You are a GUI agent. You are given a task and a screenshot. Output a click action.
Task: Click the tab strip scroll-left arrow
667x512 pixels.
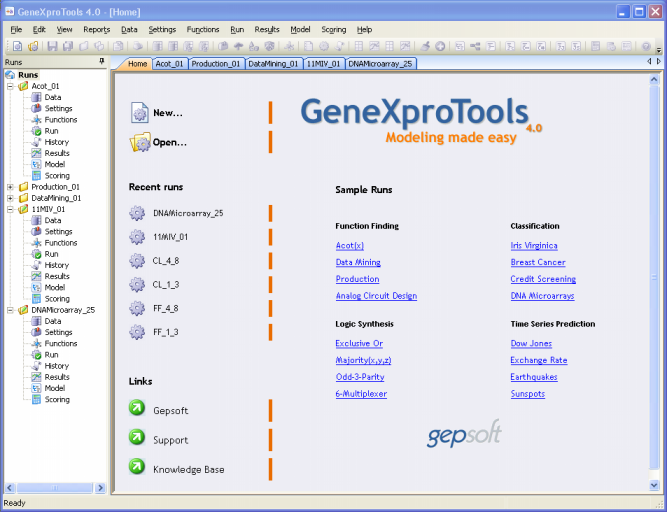[649, 61]
